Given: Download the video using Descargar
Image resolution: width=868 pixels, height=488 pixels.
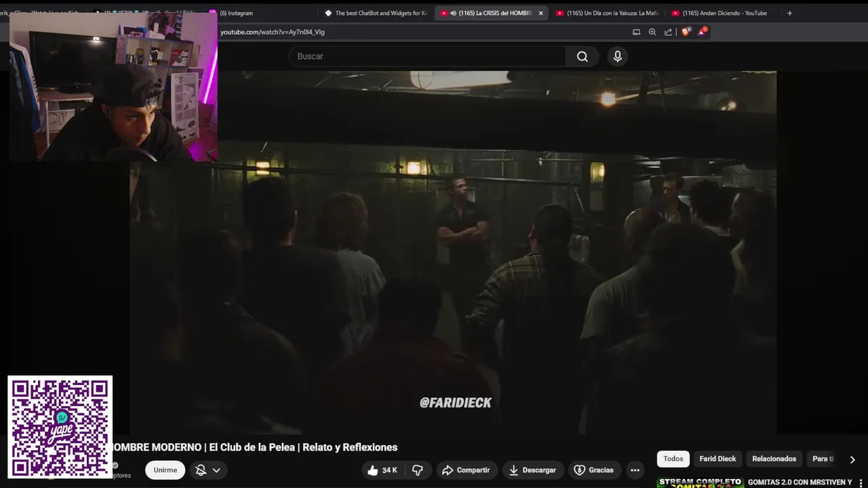Looking at the screenshot, I should 532,470.
